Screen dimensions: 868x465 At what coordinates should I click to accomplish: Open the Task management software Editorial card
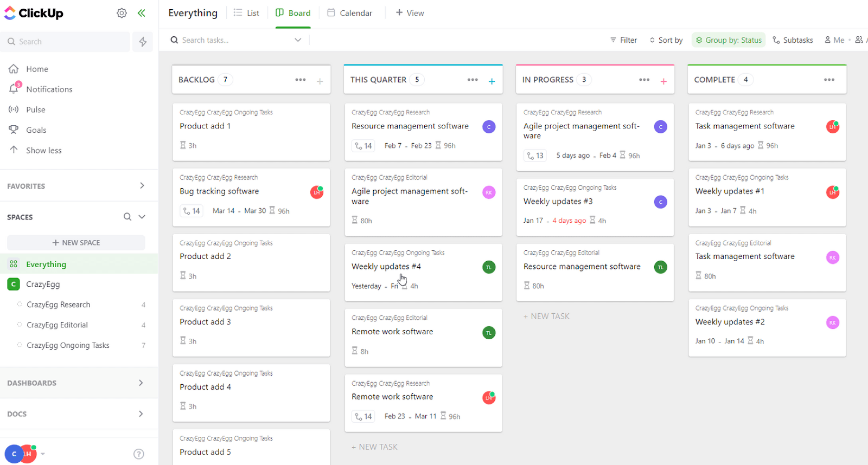767,263
